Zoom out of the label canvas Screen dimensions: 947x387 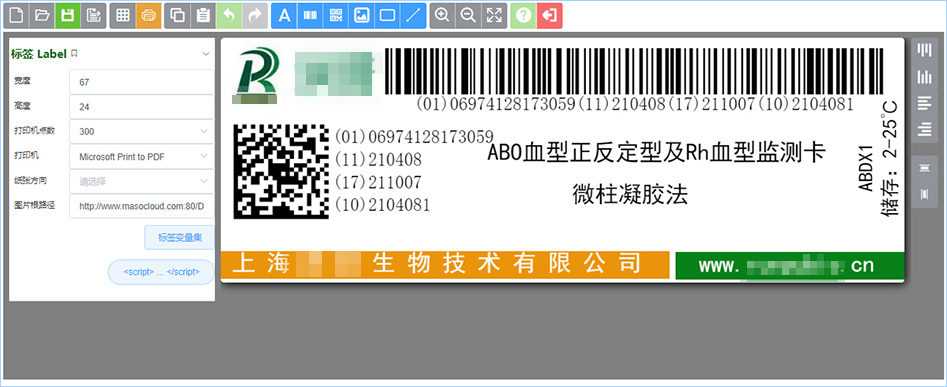coord(468,16)
